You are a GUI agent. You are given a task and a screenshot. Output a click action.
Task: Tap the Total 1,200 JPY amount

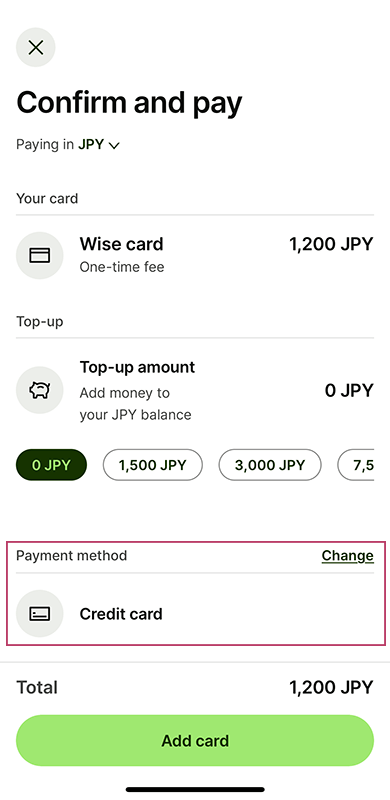(331, 687)
